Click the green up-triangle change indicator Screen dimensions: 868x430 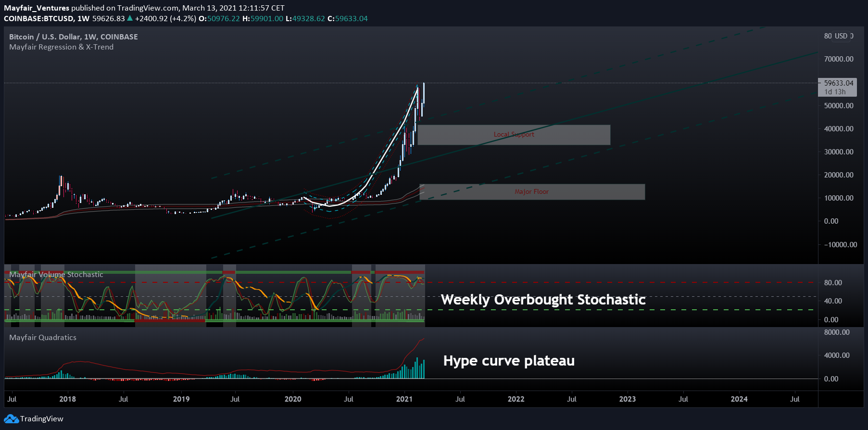(x=130, y=18)
